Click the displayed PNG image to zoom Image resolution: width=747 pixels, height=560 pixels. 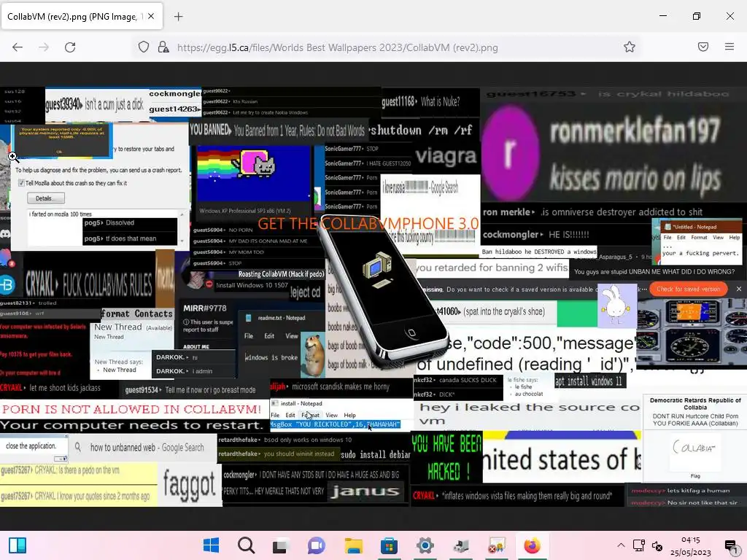pos(373,296)
